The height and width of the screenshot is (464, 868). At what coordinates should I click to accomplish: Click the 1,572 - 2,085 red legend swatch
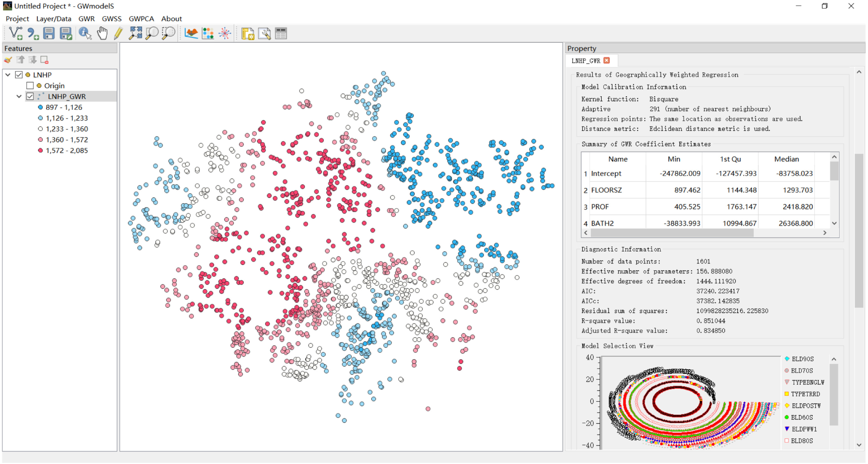(41, 151)
